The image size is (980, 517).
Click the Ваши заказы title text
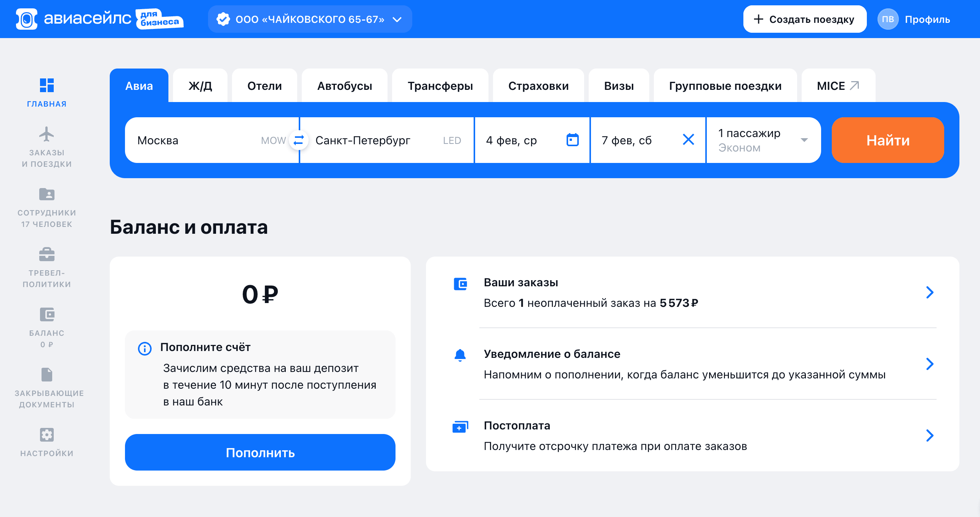pos(520,282)
